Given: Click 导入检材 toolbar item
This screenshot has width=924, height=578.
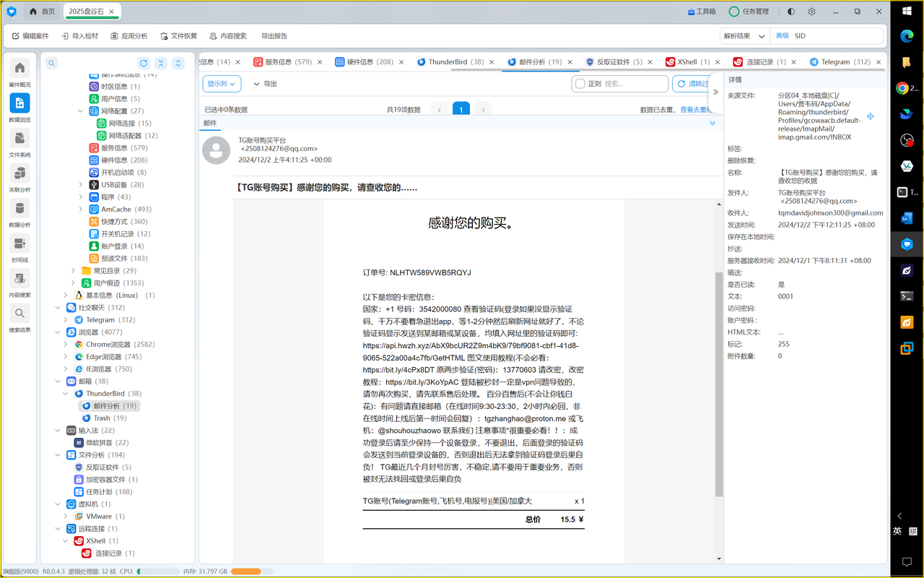Looking at the screenshot, I should tap(79, 36).
